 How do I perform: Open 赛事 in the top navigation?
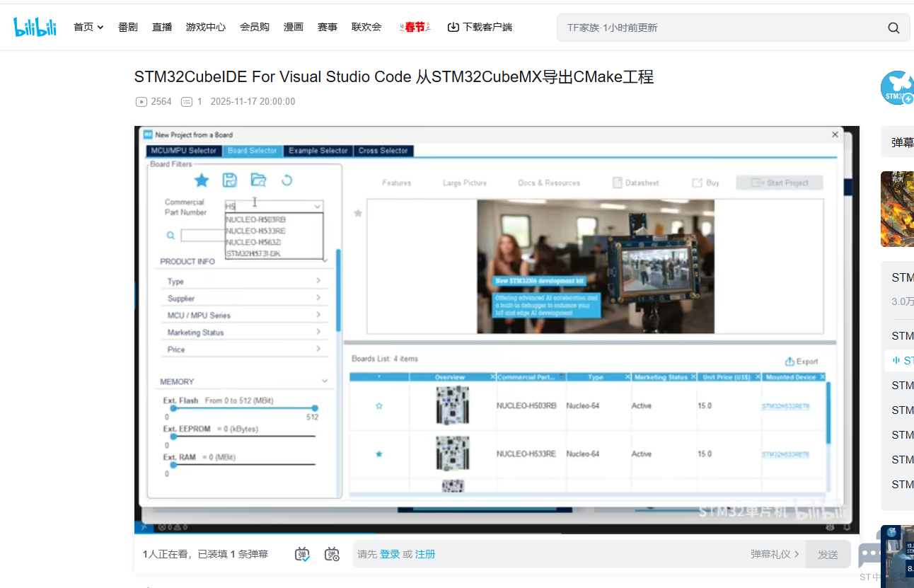[328, 27]
